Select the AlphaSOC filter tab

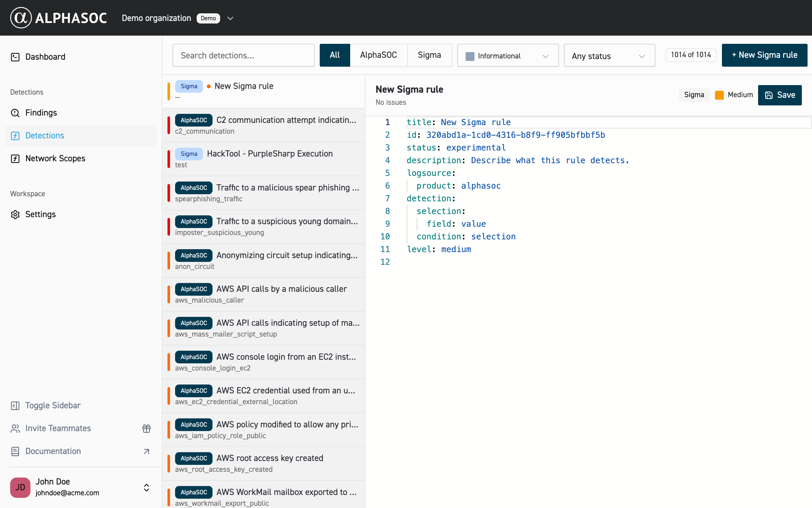(378, 55)
